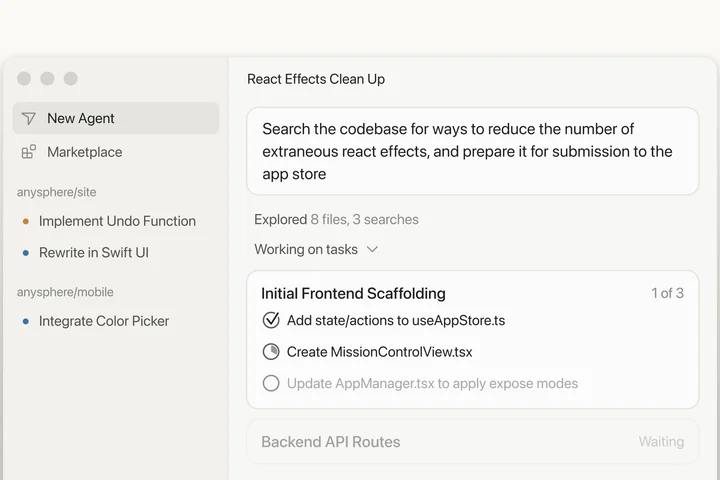Click the 1 of 3 progress counter

point(667,293)
